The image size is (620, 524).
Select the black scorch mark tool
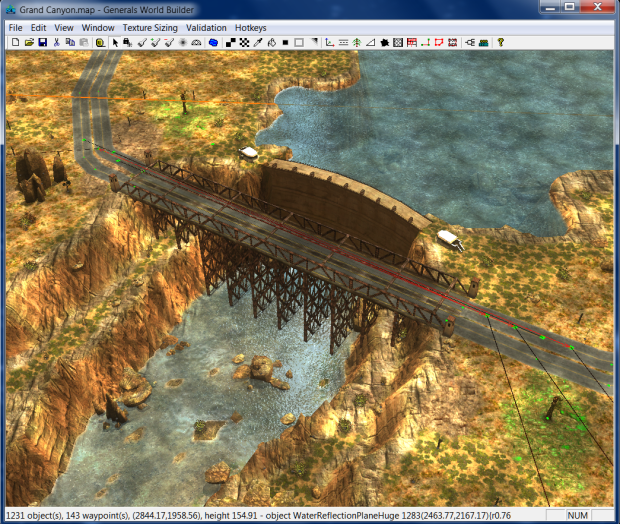384,42
